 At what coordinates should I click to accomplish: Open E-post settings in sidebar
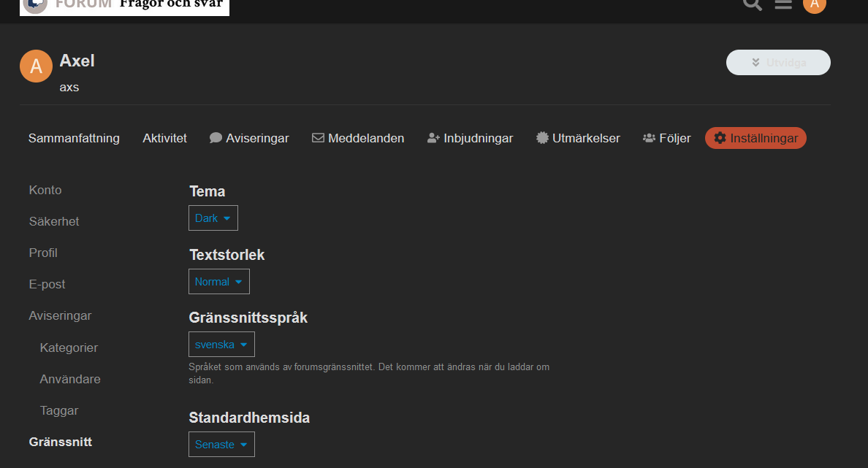click(47, 285)
